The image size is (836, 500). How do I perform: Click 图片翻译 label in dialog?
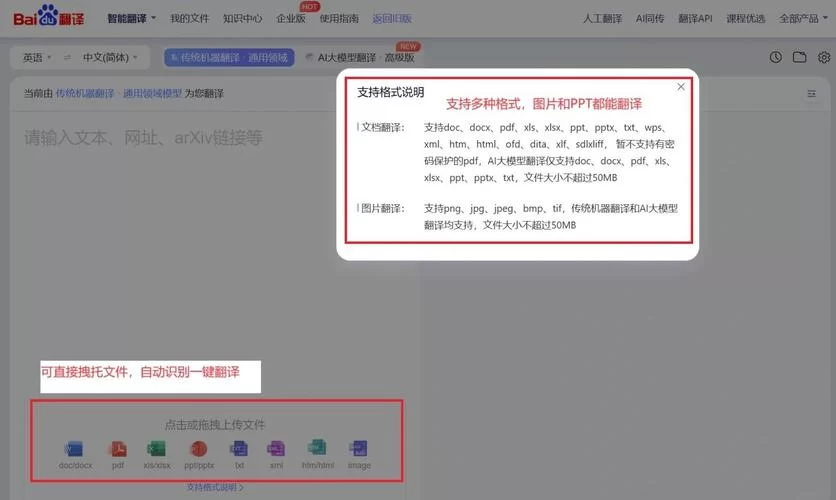click(382, 208)
